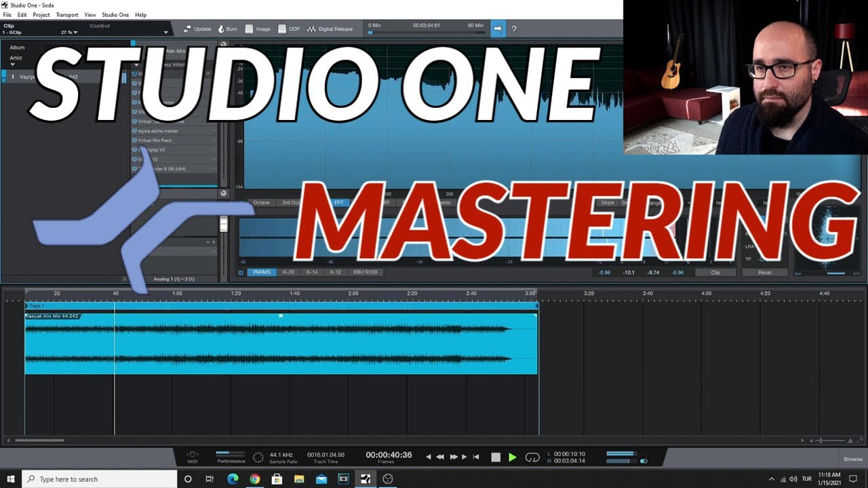The image size is (868, 488).
Task: Open the notification center icon
Action: click(x=854, y=479)
